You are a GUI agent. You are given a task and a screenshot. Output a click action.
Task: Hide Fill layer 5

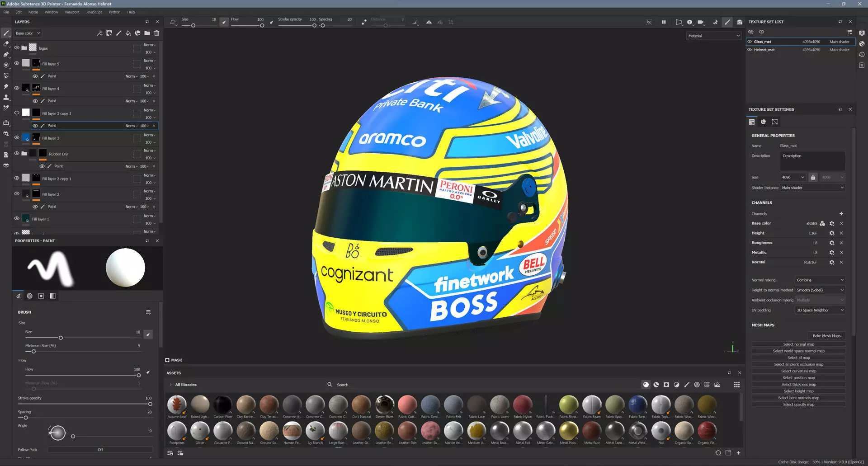(x=17, y=63)
